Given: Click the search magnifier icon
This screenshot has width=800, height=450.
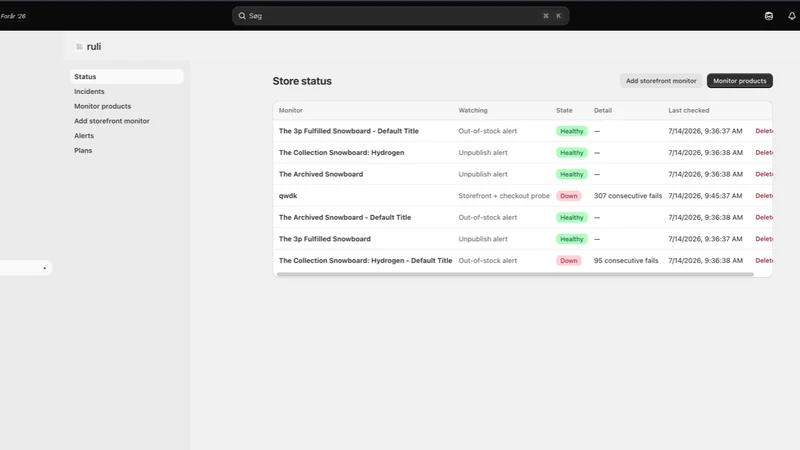Looking at the screenshot, I should coord(242,16).
